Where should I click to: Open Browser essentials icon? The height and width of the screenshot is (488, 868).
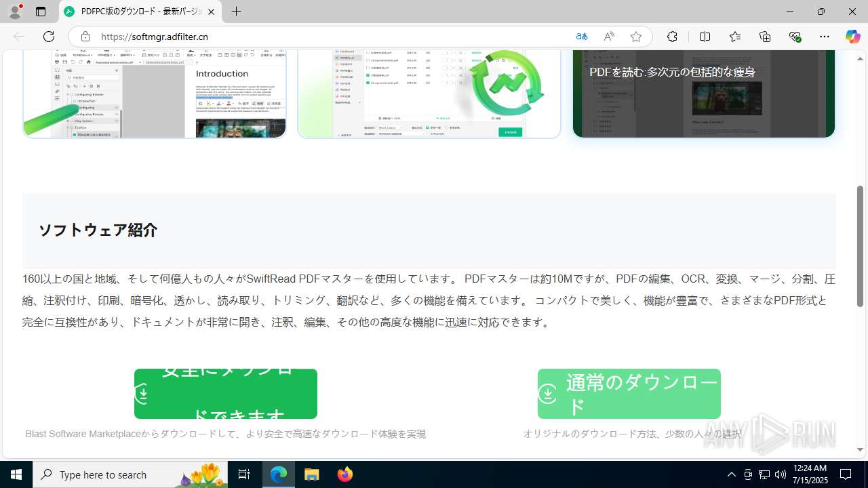[x=795, y=37]
